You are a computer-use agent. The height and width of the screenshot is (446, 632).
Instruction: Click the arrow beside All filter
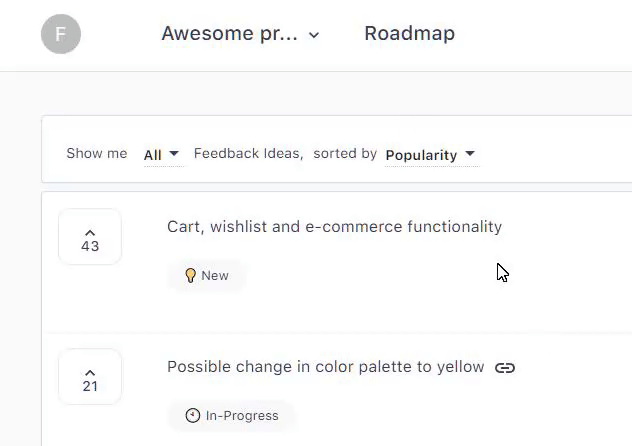(174, 154)
